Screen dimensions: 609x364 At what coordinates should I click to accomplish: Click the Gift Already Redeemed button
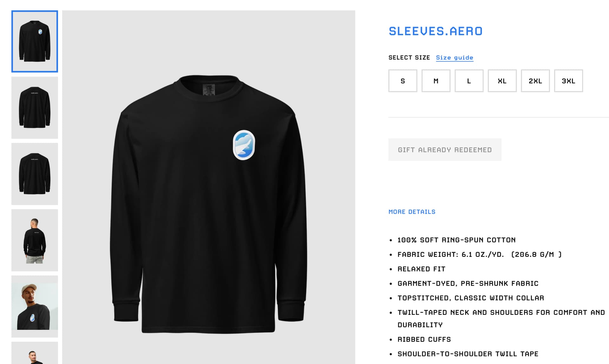445,150
